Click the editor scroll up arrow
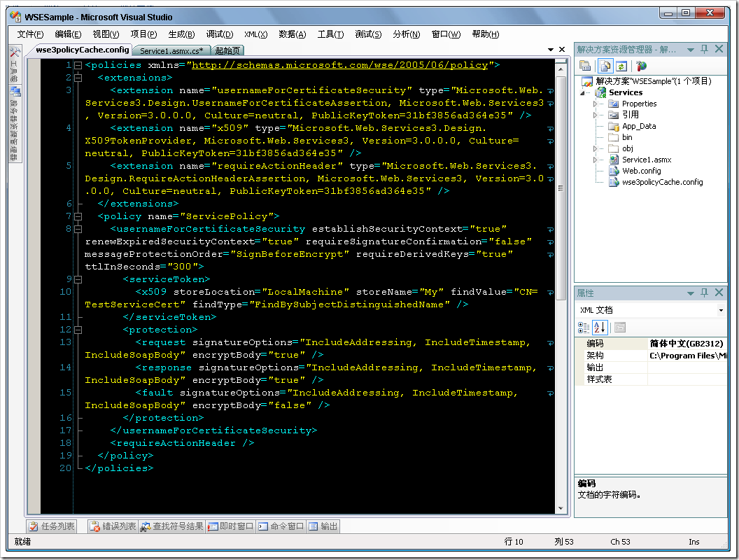The width and height of the screenshot is (739, 560). tap(561, 69)
